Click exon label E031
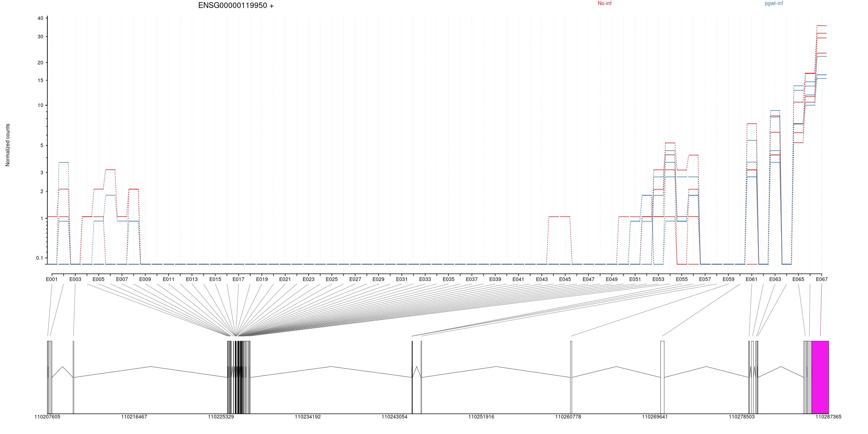This screenshot has width=868, height=434. tap(402, 279)
